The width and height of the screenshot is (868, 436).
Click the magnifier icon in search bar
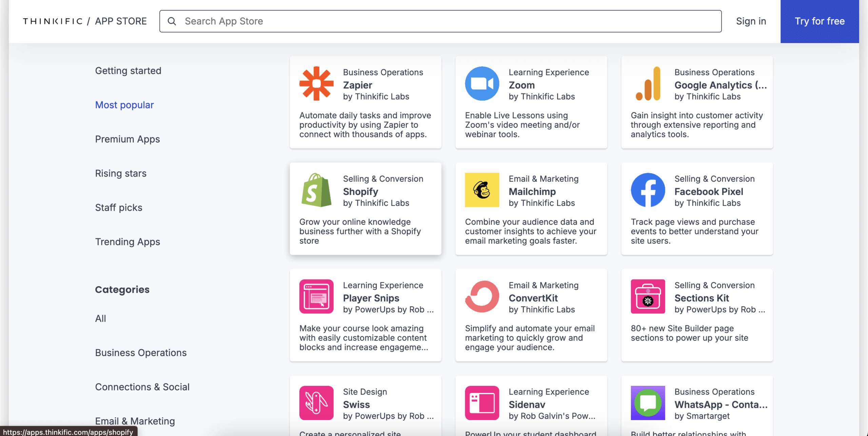pos(172,21)
